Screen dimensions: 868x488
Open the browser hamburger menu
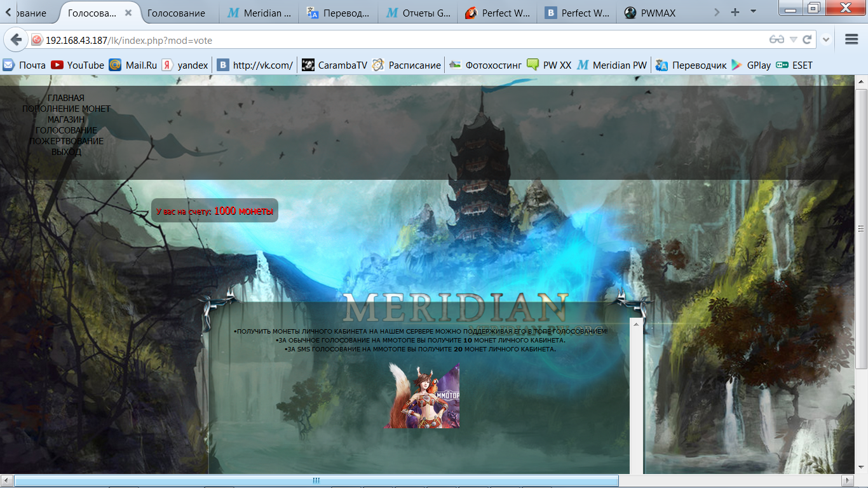(x=851, y=39)
